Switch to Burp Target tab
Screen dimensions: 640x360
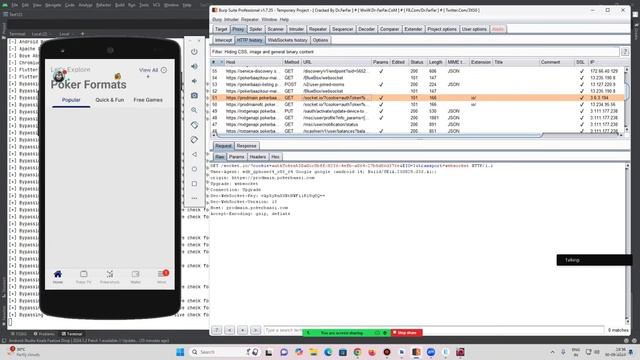[x=221, y=29]
